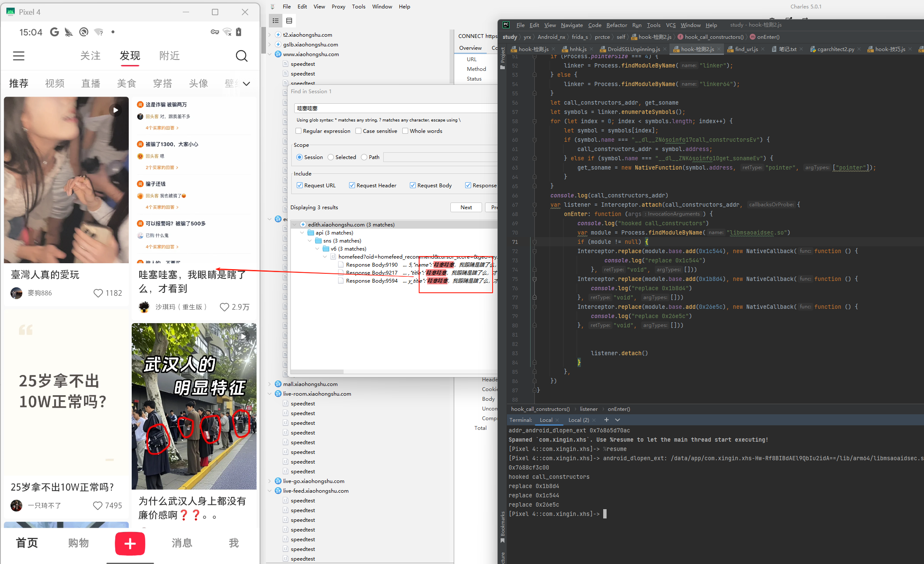
Task: Collapse the www.xiaohongshu.com tree node
Action: (269, 54)
